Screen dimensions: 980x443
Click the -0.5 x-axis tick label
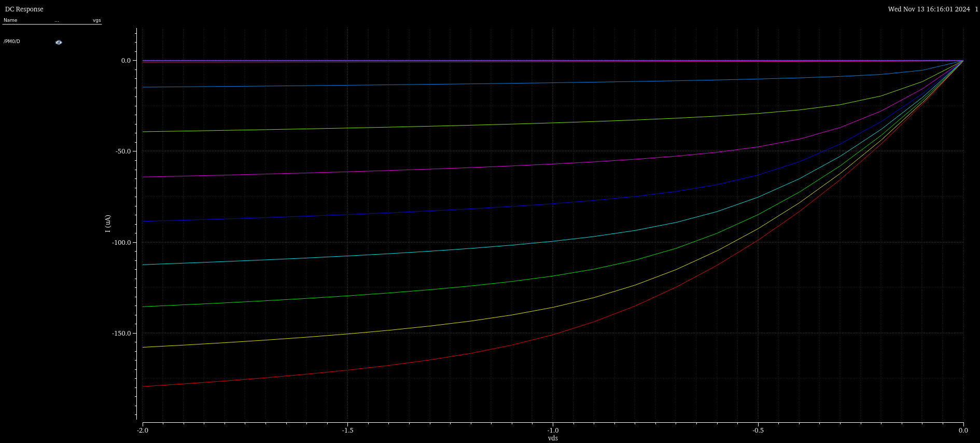(x=758, y=430)
